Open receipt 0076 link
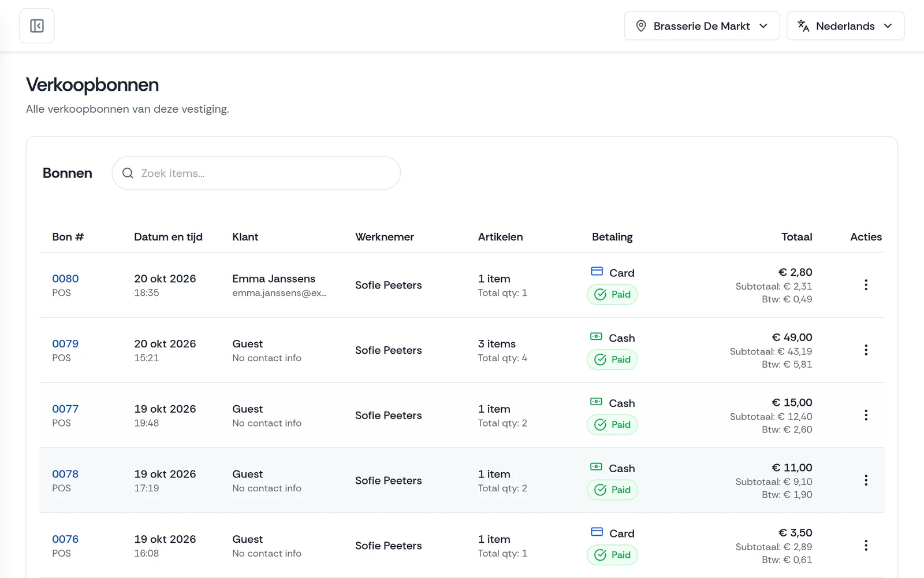 pyautogui.click(x=65, y=539)
